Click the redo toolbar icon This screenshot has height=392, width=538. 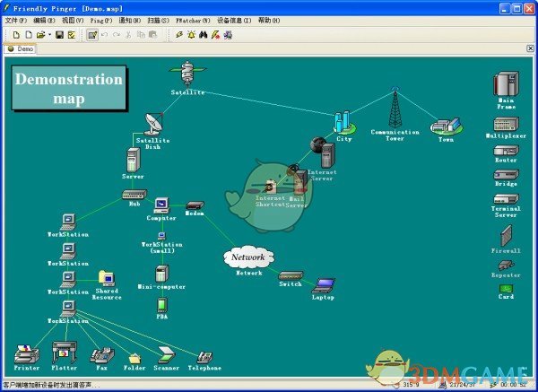coord(117,35)
